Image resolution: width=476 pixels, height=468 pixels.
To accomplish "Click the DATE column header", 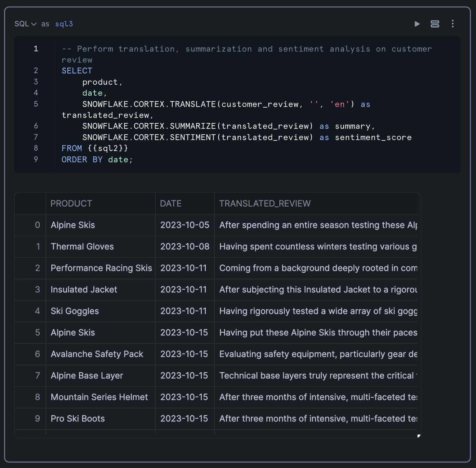I will 171,204.
